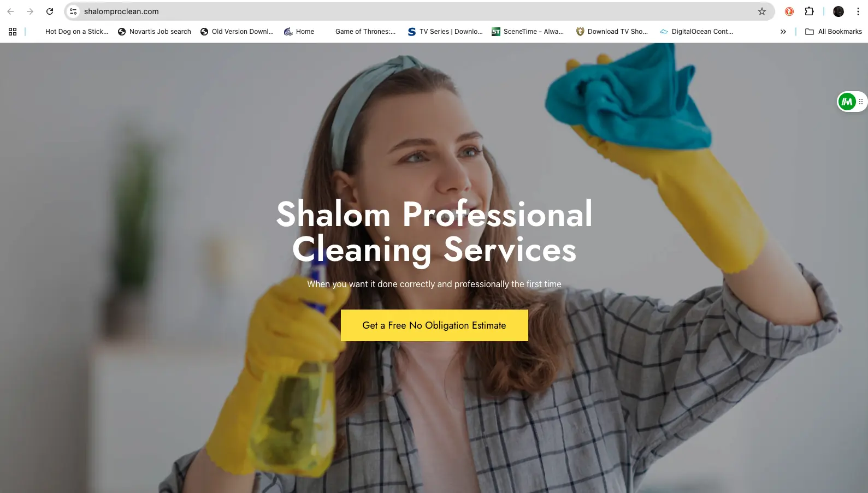This screenshot has height=493, width=868.
Task: Expand the hidden bookmarks chevron
Action: pyautogui.click(x=783, y=32)
